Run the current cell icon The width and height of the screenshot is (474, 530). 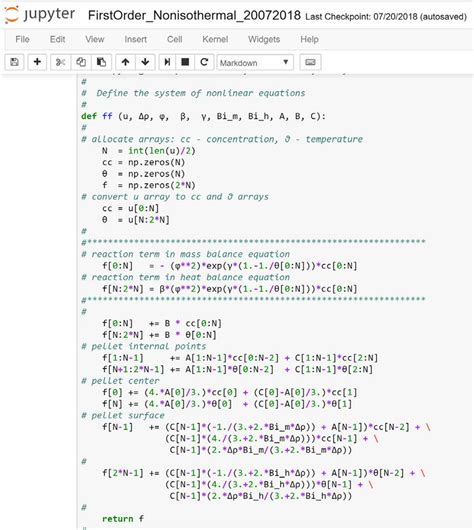click(x=167, y=62)
